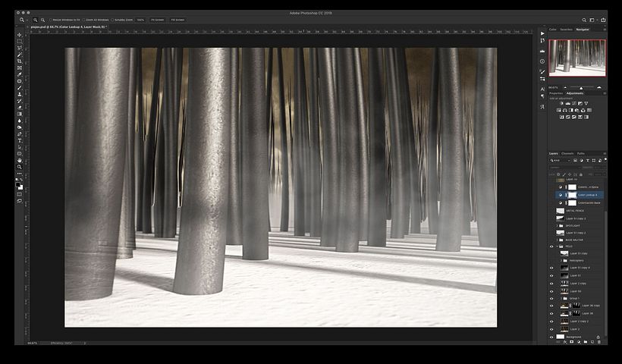
Task: Select the Gradient tool
Action: click(x=20, y=115)
